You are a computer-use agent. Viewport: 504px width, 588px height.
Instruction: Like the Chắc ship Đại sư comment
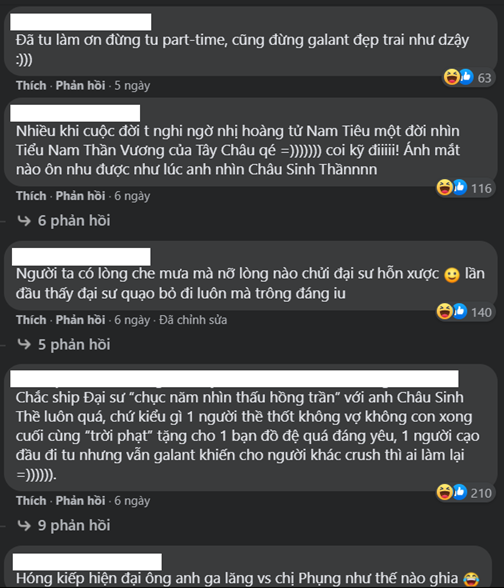31,501
